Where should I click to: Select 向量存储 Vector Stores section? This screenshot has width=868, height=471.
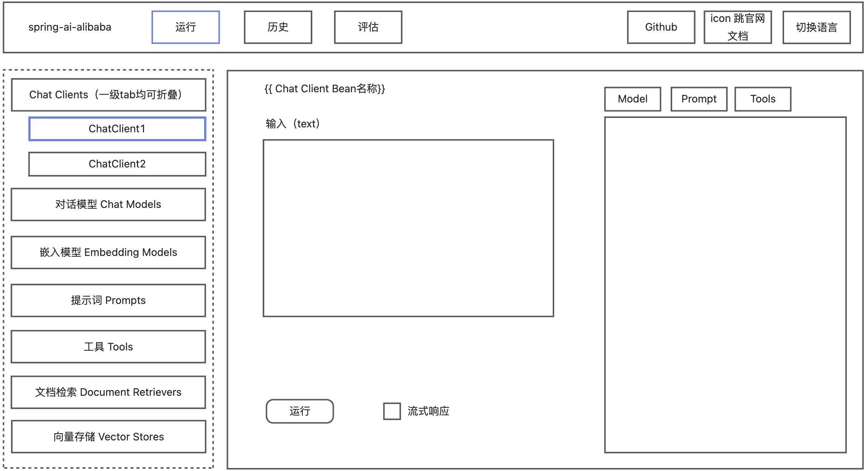(110, 438)
